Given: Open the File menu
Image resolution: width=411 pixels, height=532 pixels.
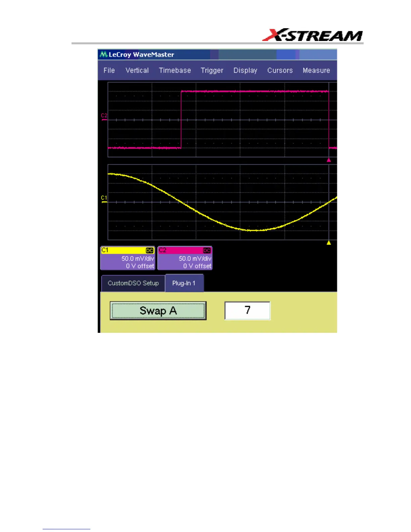Looking at the screenshot, I should 109,71.
